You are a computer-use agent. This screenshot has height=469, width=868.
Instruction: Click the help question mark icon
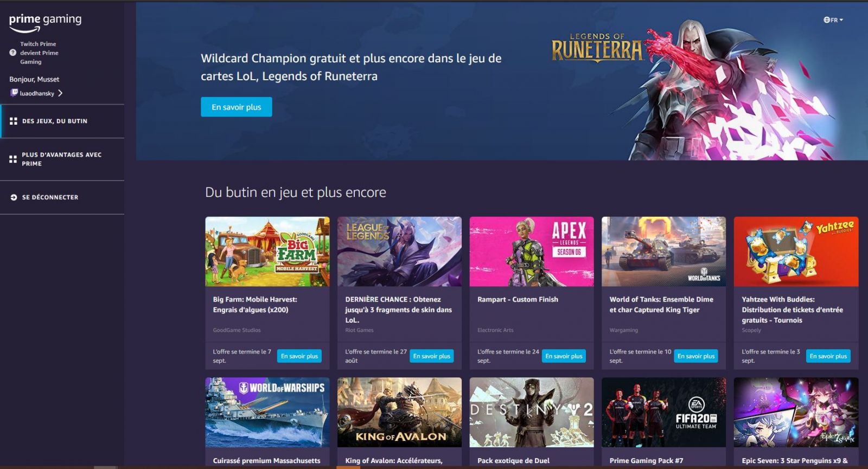(x=12, y=53)
